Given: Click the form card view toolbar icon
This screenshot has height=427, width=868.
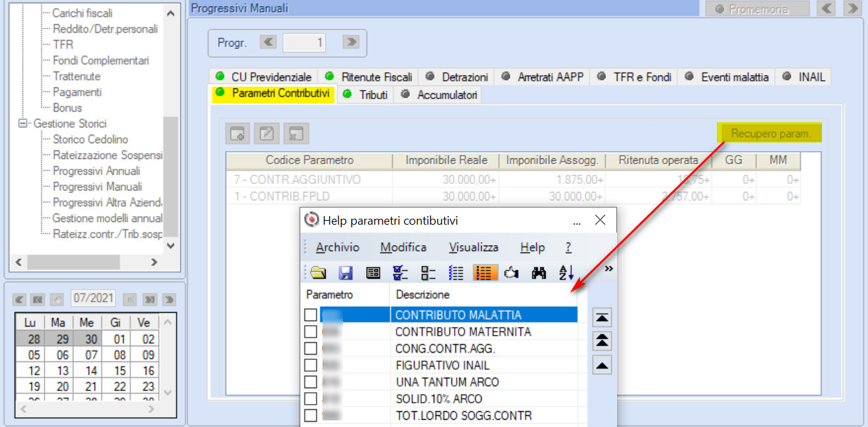Looking at the screenshot, I should [x=373, y=273].
